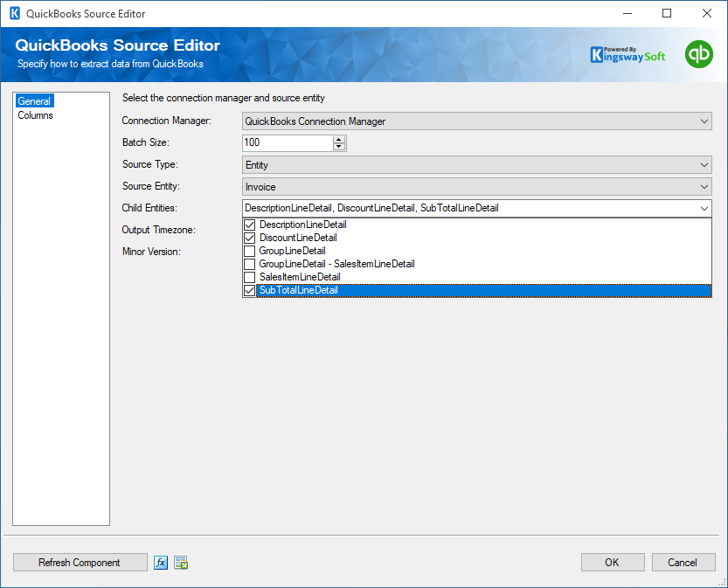Screen dimensions: 728x588
Task: Click the Minor Version label
Action: pos(151,252)
